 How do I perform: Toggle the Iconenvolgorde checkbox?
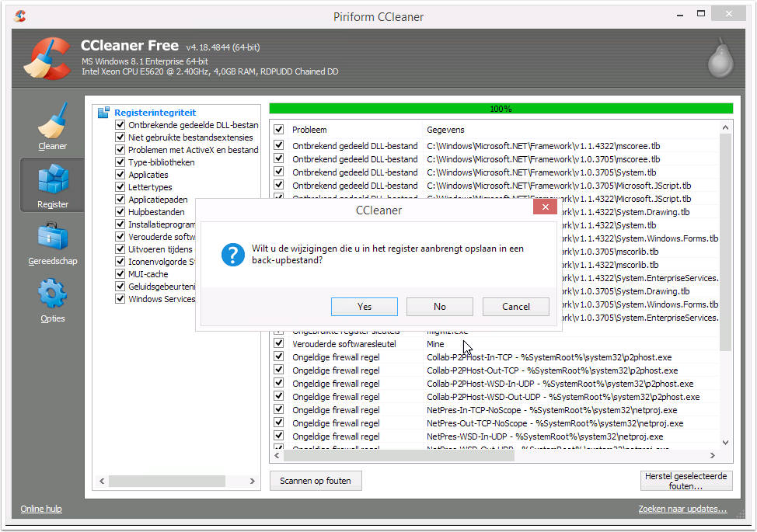[120, 262]
